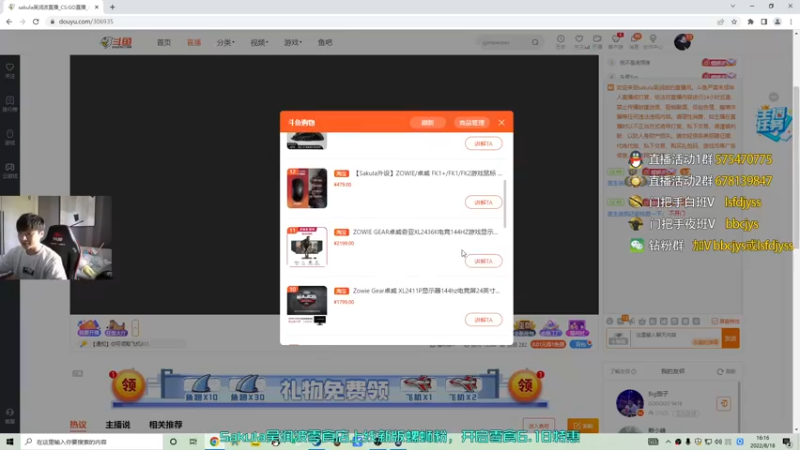
Task: Open the user avatar in header
Action: click(682, 42)
